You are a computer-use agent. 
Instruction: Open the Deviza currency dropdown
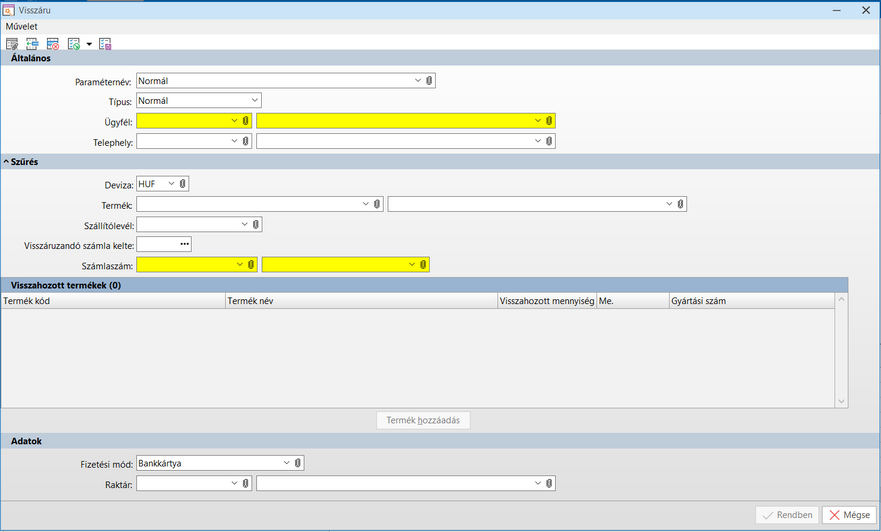(171, 184)
